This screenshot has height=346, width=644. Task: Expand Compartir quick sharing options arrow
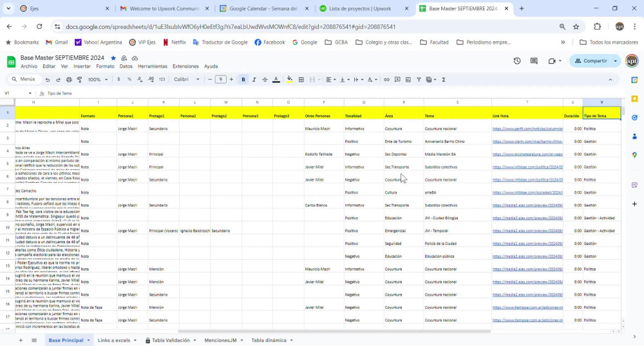pyautogui.click(x=615, y=60)
